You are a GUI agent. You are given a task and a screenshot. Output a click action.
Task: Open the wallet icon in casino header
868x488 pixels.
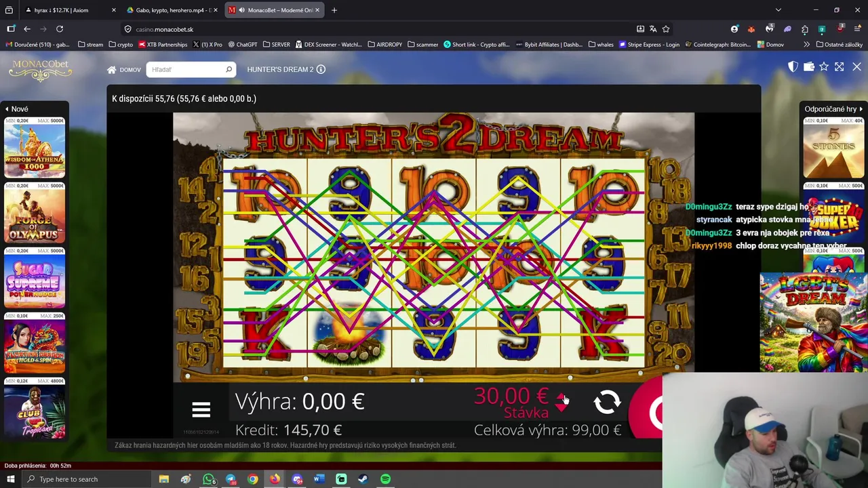(808, 66)
